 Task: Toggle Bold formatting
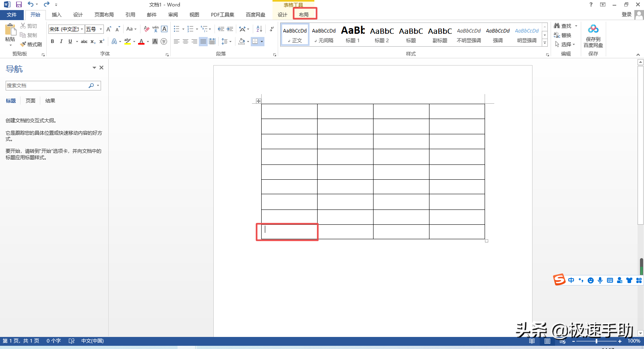[x=52, y=41]
